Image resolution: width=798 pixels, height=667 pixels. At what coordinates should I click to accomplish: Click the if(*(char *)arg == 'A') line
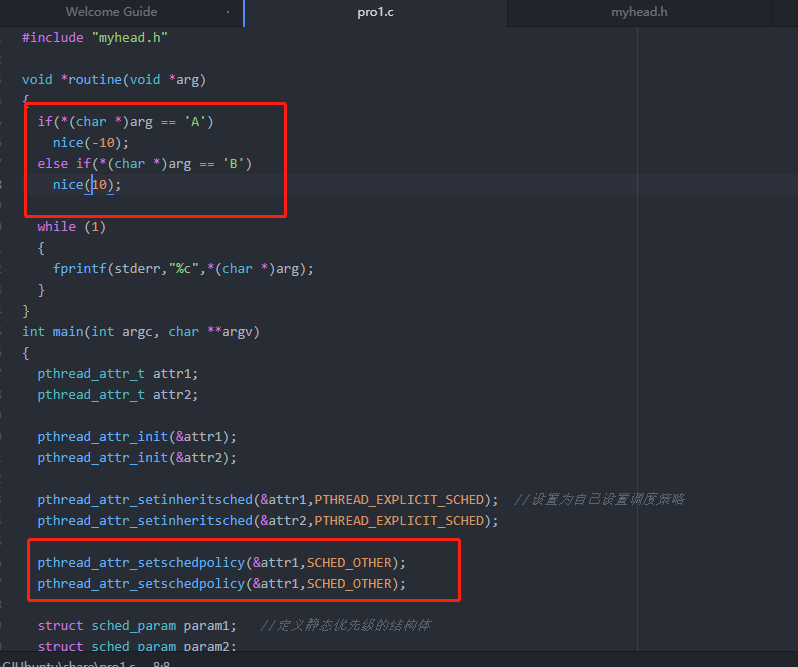click(125, 122)
